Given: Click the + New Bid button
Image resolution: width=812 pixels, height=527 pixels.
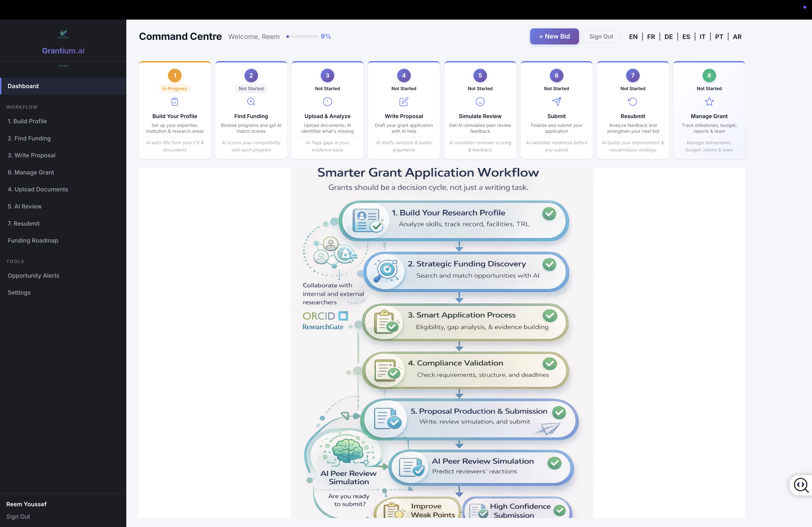Looking at the screenshot, I should point(554,36).
